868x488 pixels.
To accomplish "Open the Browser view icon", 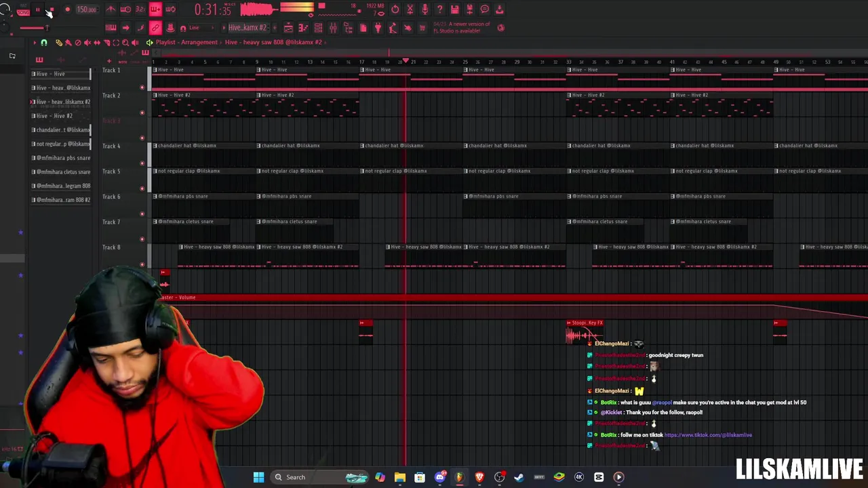I will (348, 28).
